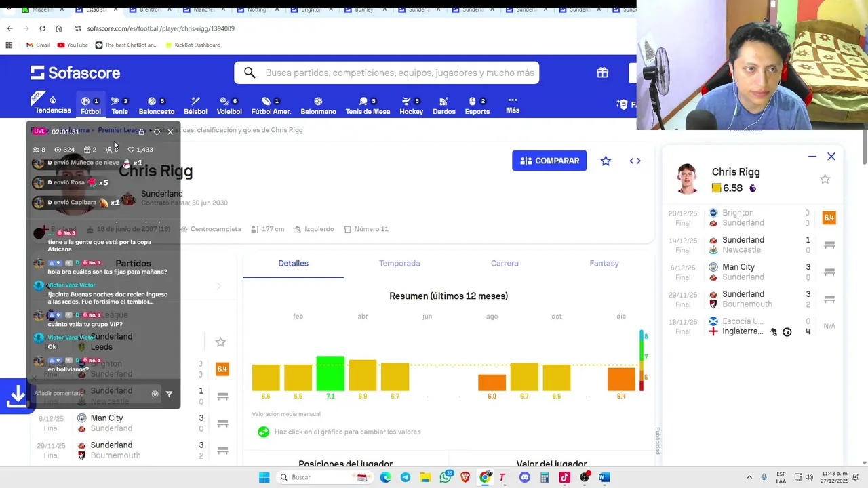Open the Esports section

tap(477, 106)
